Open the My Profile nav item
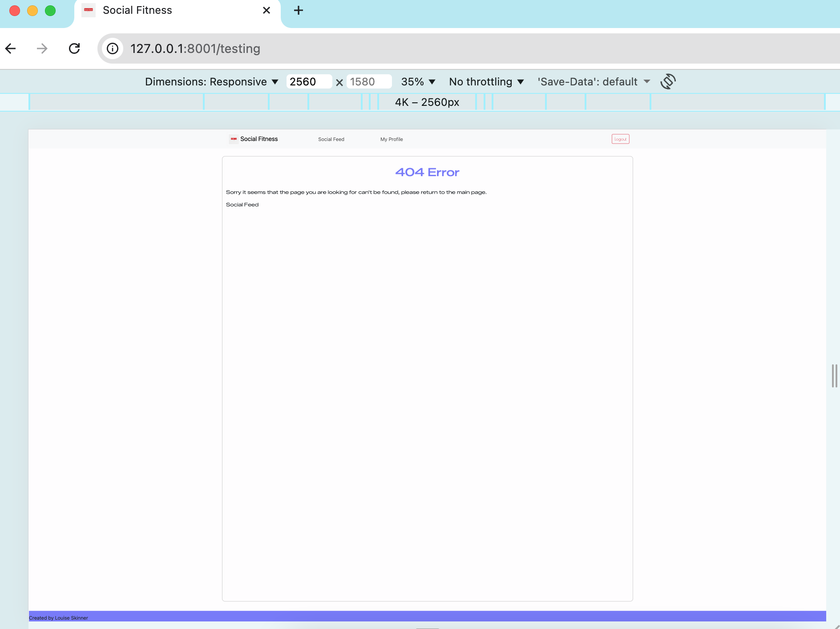 [x=391, y=139]
